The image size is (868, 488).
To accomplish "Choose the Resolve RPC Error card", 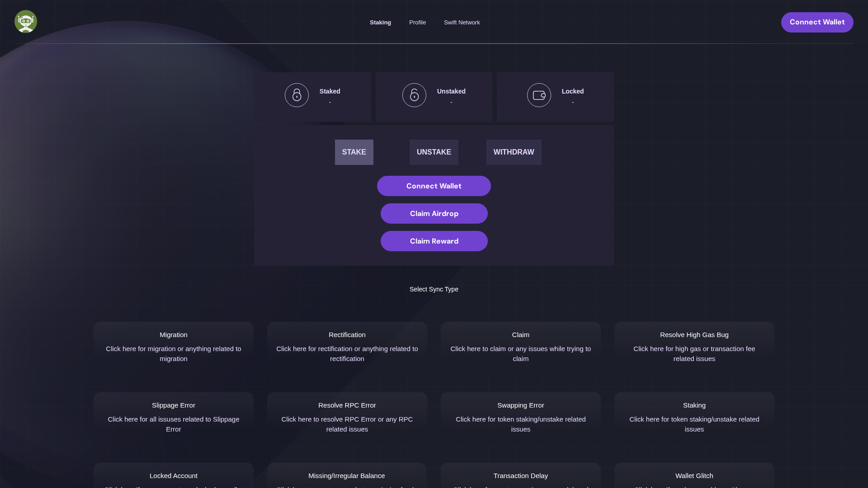I will click(x=347, y=420).
